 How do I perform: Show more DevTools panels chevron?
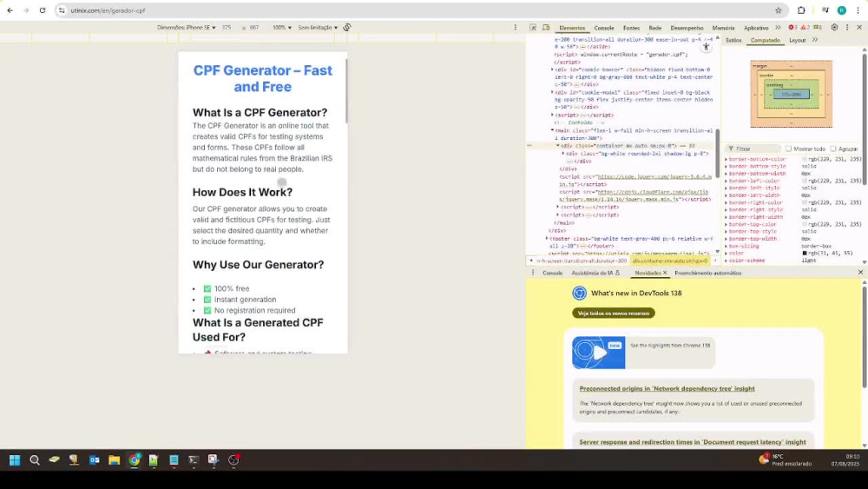(x=778, y=27)
